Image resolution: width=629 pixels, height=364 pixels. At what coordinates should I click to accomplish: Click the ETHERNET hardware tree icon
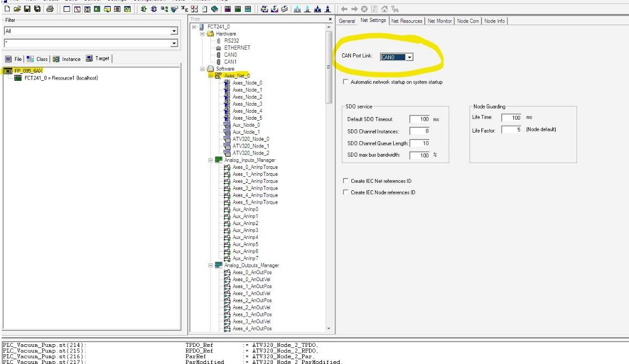coord(219,48)
